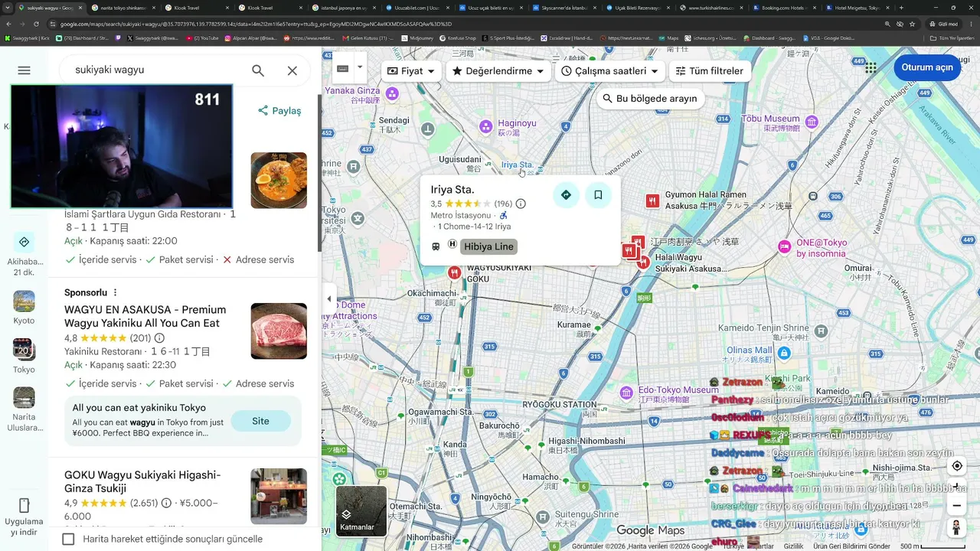Open WAGYU EN ASAKUSA restaurant photo
Image resolution: width=980 pixels, height=551 pixels.
point(279,331)
